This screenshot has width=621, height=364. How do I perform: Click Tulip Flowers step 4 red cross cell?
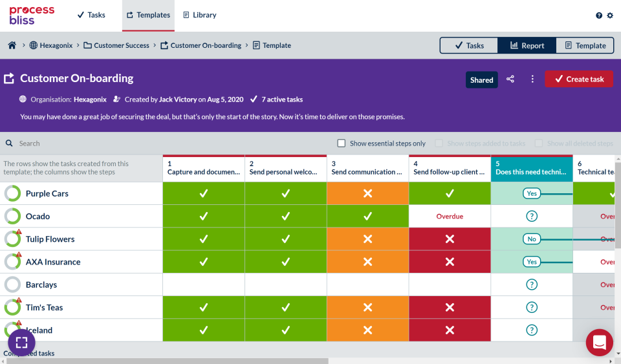coord(450,239)
